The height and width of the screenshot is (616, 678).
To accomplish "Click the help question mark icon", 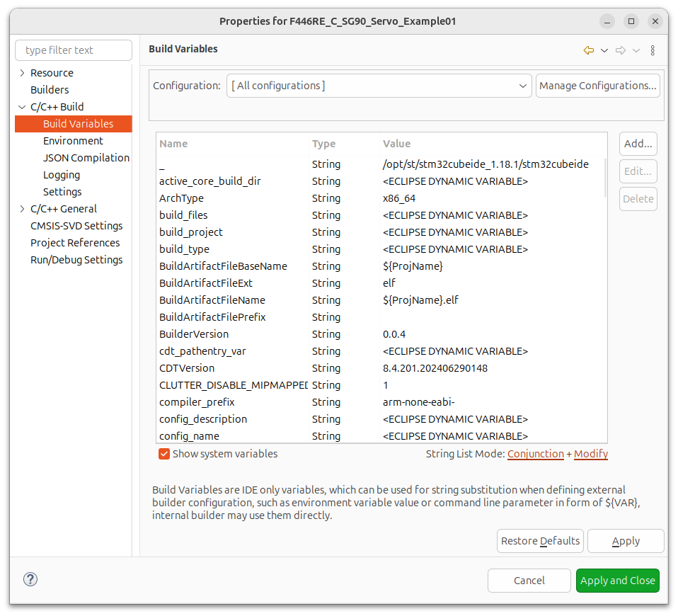I will (x=30, y=579).
